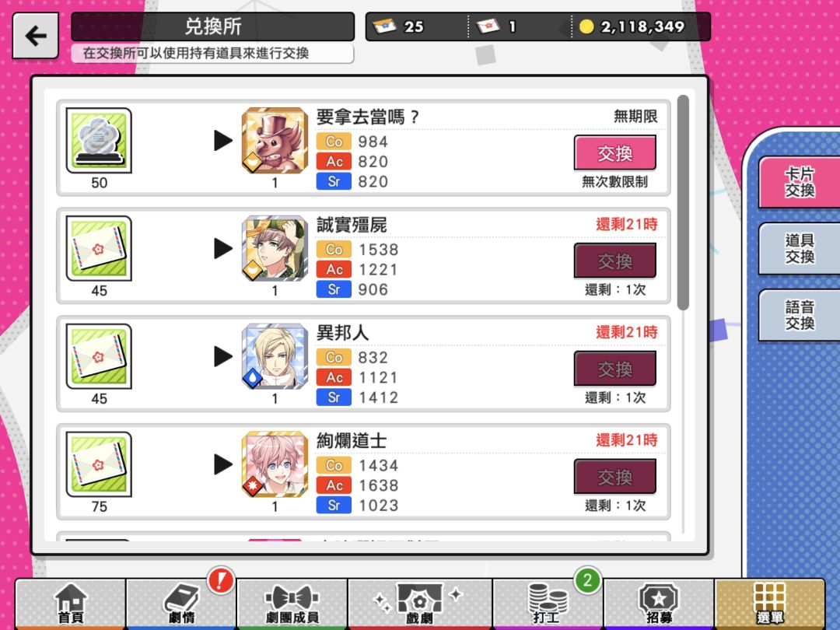Open the 打工 coins icon

(x=548, y=604)
